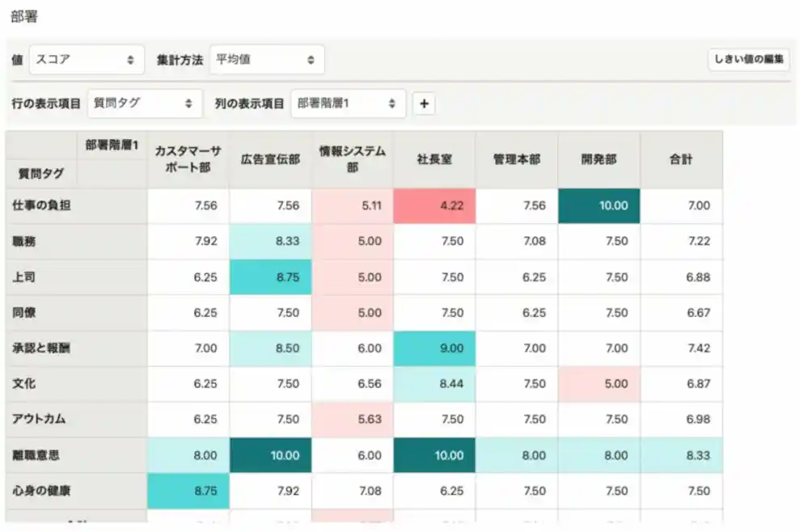The image size is (800, 532).
Task: Click the dark teal 10.00 cell under 開発部
Action: click(x=599, y=206)
